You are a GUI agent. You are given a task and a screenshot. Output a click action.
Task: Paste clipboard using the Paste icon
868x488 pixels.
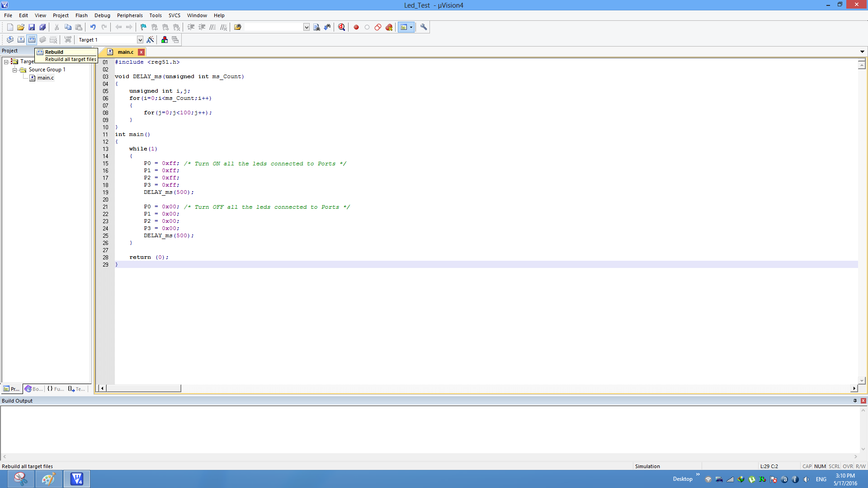79,27
